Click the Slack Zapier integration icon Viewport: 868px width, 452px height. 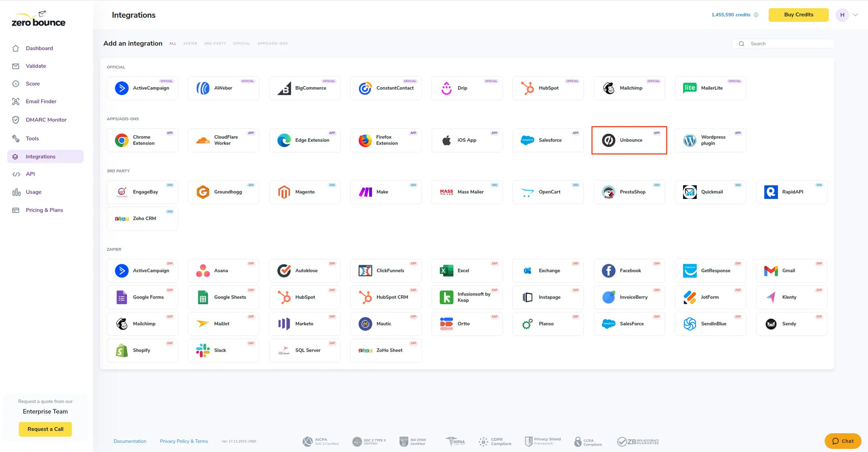pyautogui.click(x=203, y=350)
